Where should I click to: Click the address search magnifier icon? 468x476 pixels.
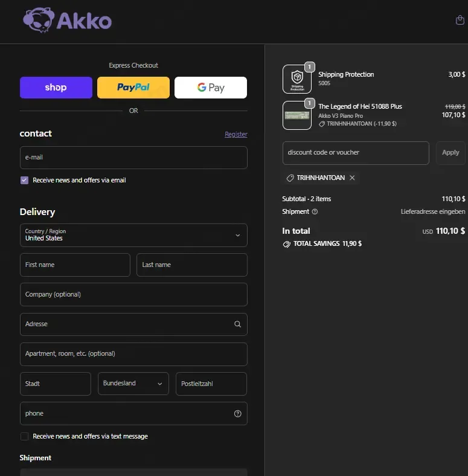(238, 324)
